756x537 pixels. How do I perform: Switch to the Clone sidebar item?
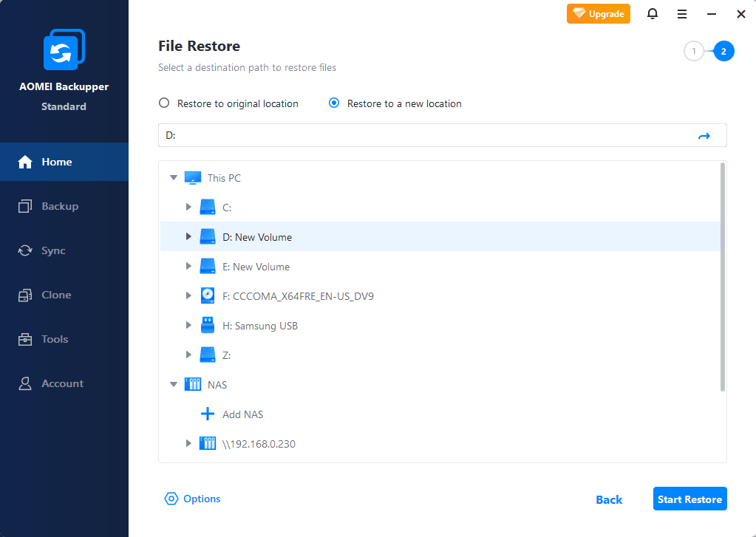coord(56,295)
